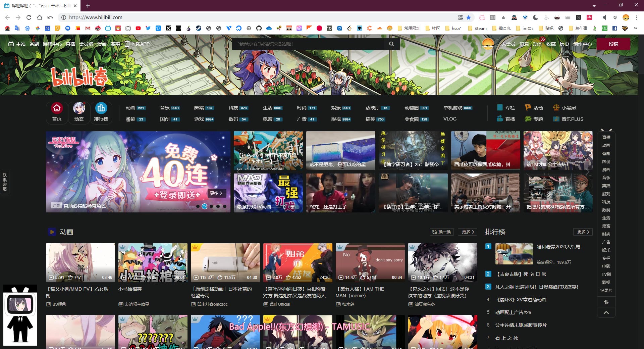Screen dimensions: 644x349
Task: Open the im@s bookmark folder
Action: pos(525,28)
